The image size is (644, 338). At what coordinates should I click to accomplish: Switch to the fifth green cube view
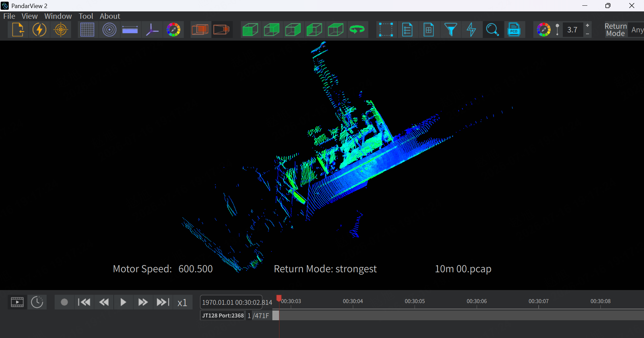click(x=336, y=30)
